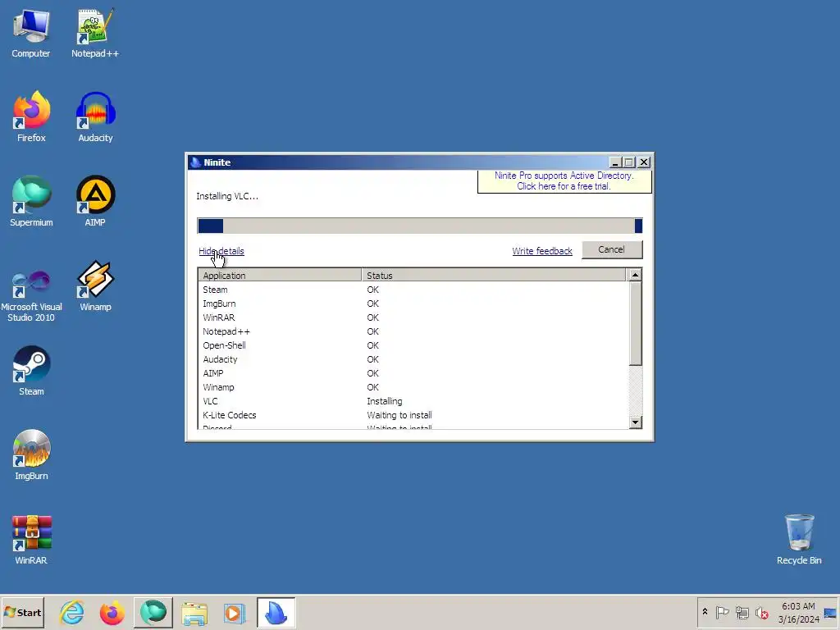Viewport: 840px width, 630px height.
Task: Select the VLC row in the list
Action: 412,401
